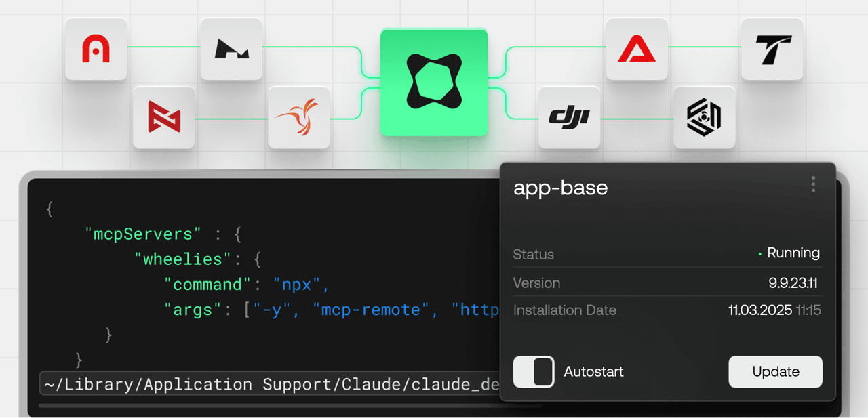Toggle the Autostart switch
Viewport: 868px width, 418px height.
tap(534, 372)
